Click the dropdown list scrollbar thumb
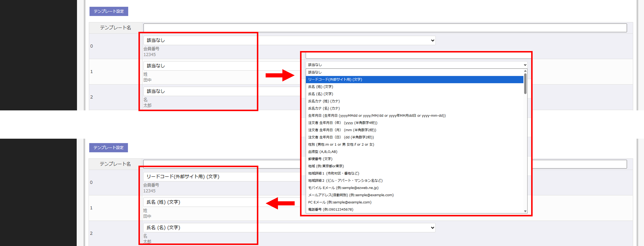Screen dimensions: 644x246 pyautogui.click(x=525, y=83)
